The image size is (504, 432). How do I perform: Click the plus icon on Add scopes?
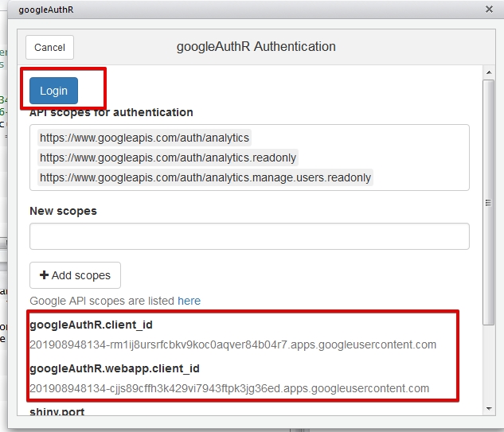44,275
